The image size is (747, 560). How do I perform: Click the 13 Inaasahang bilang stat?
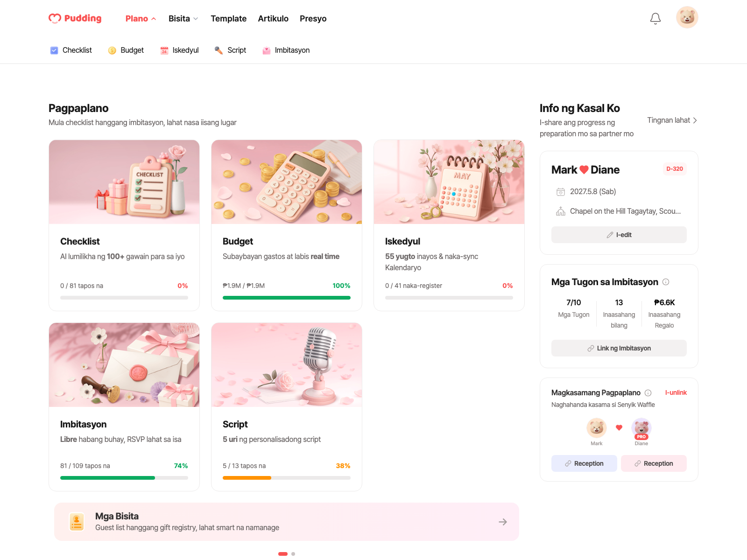point(619,314)
